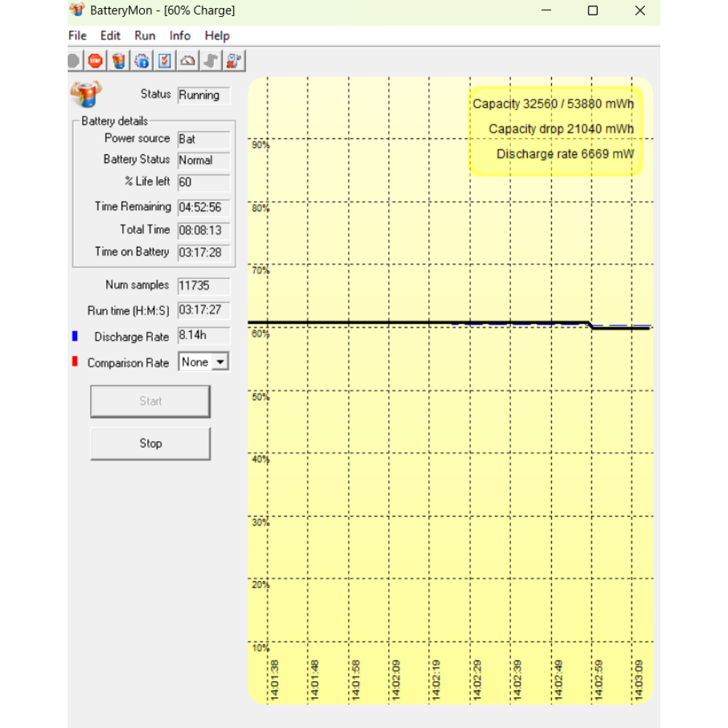The height and width of the screenshot is (728, 728).
Task: Open the gear with info badge icon
Action: point(142,61)
